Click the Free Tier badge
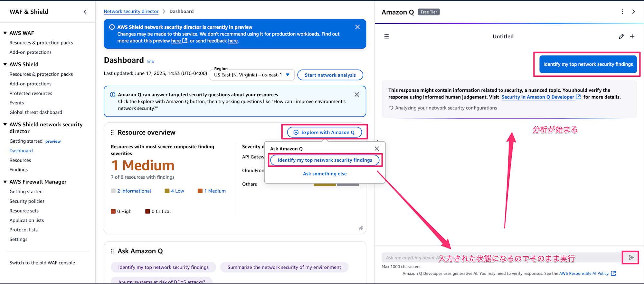The image size is (644, 284). point(429,12)
